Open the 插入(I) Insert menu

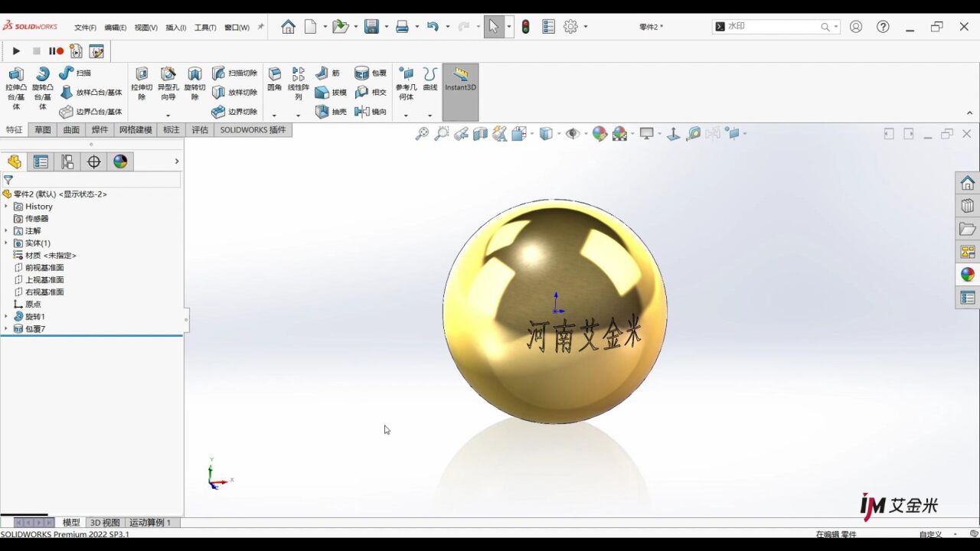(176, 28)
